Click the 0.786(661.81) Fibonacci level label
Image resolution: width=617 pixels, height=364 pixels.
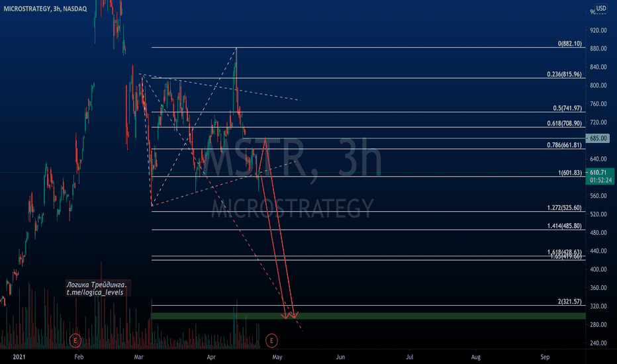click(564, 145)
